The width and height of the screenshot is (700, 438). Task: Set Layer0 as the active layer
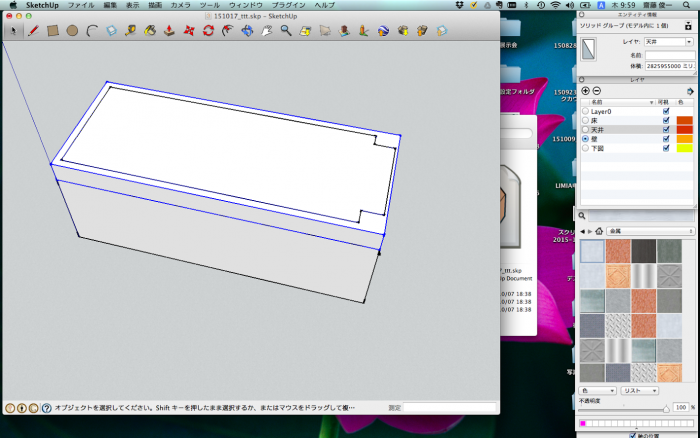point(585,111)
